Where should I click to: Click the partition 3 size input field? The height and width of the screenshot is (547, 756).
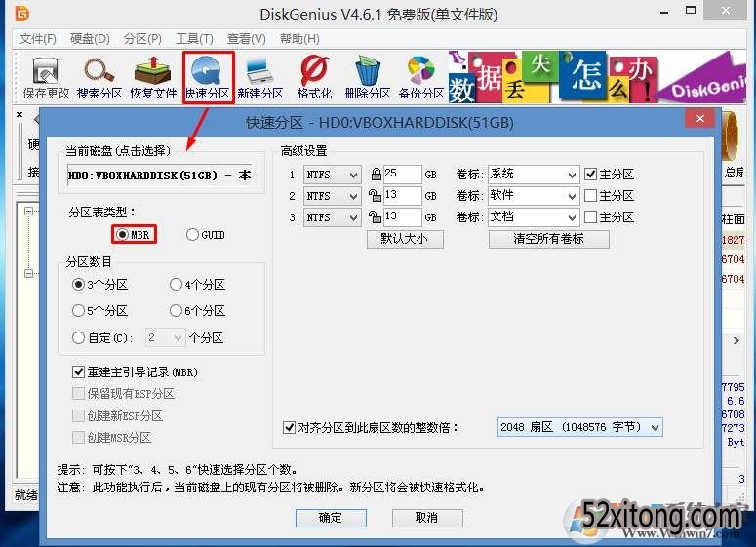pos(403,217)
